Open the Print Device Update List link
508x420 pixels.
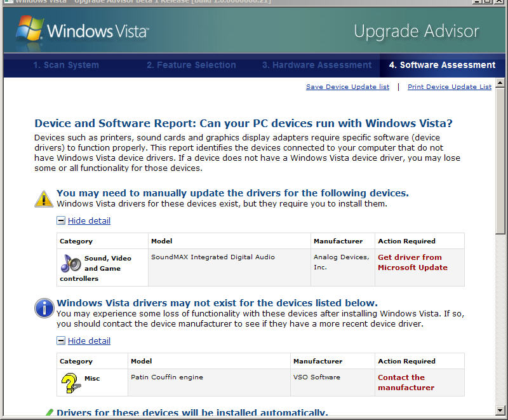[450, 87]
